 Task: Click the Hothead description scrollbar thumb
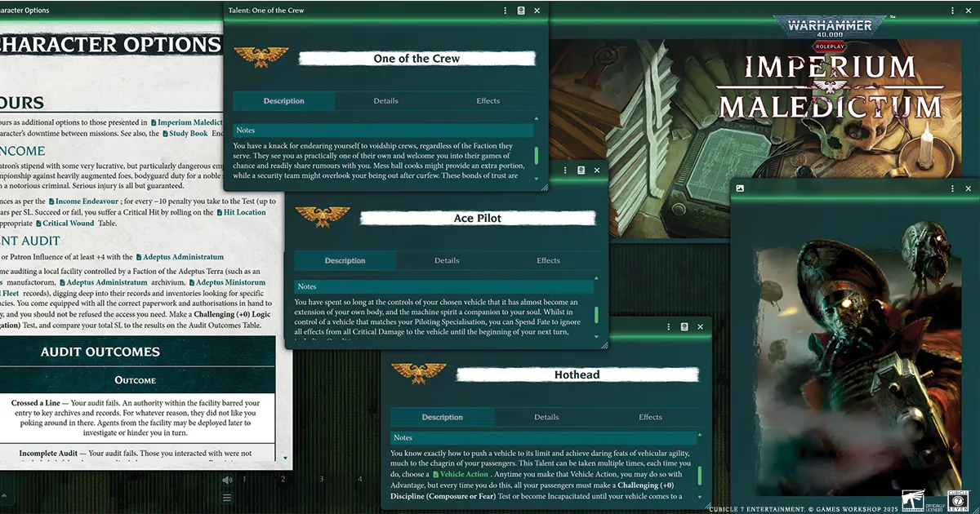tap(700, 476)
